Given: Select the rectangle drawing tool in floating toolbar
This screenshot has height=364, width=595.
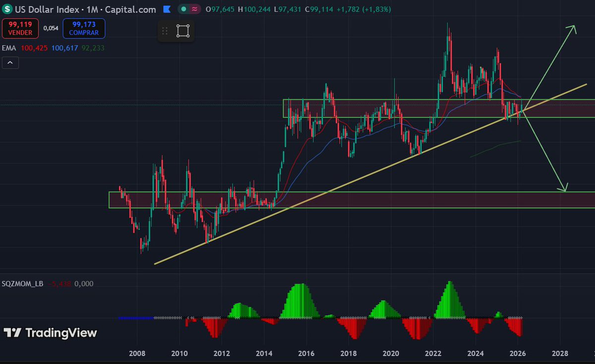Looking at the screenshot, I should [183, 31].
